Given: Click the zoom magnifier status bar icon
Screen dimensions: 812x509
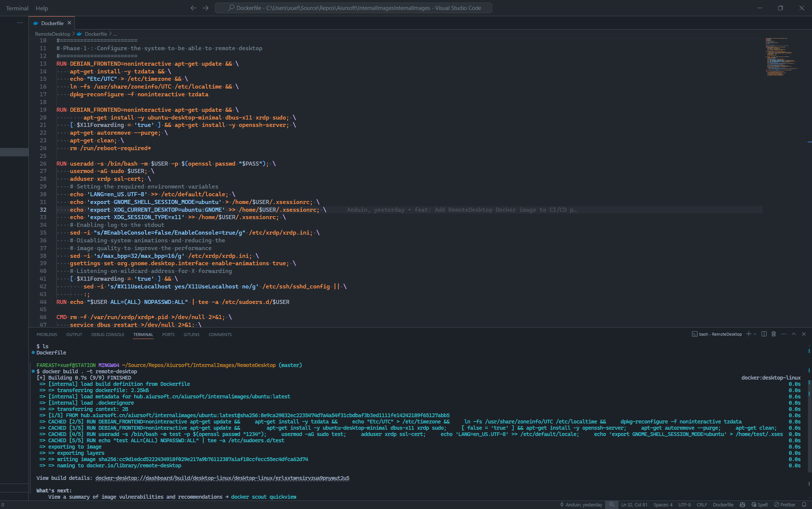Looking at the screenshot, I should (x=612, y=505).
